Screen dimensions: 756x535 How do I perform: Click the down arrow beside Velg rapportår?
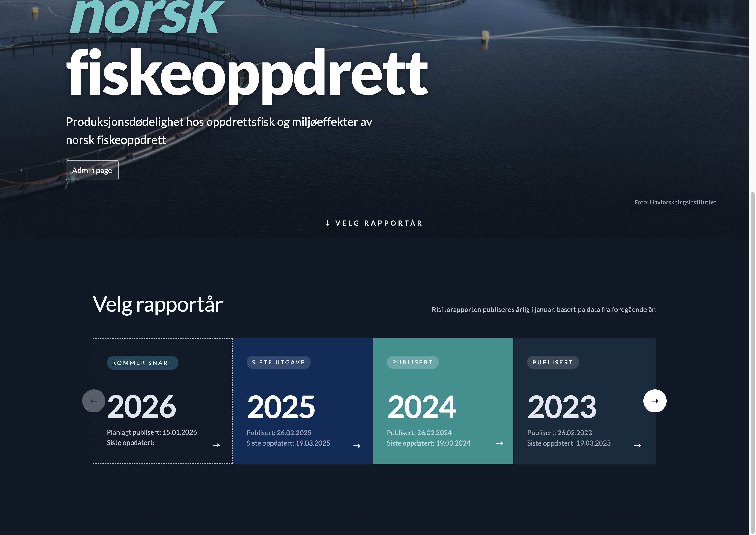(x=327, y=223)
